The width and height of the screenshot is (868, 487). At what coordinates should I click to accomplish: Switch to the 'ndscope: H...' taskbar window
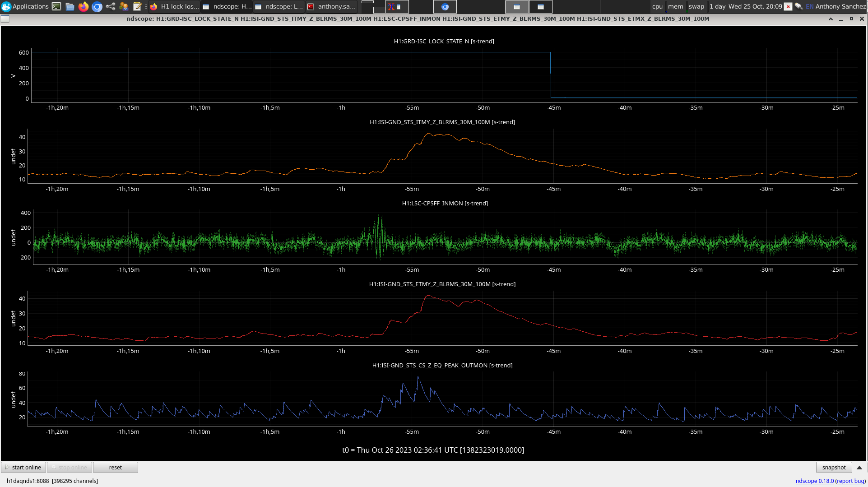227,6
